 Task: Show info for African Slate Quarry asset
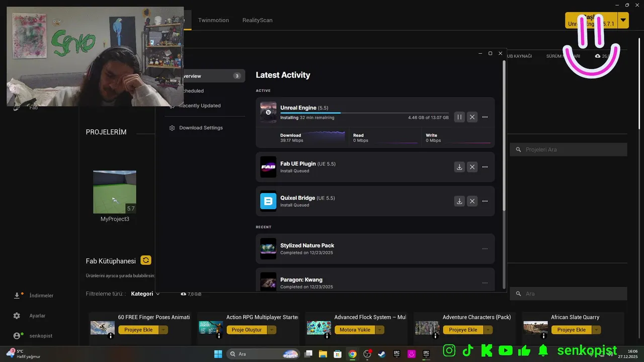[544, 336]
